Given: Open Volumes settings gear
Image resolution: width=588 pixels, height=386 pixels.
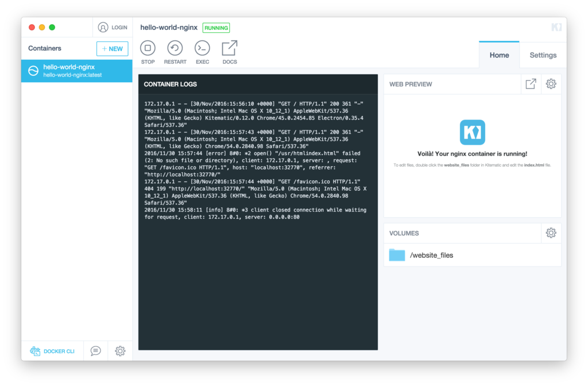Looking at the screenshot, I should point(551,233).
